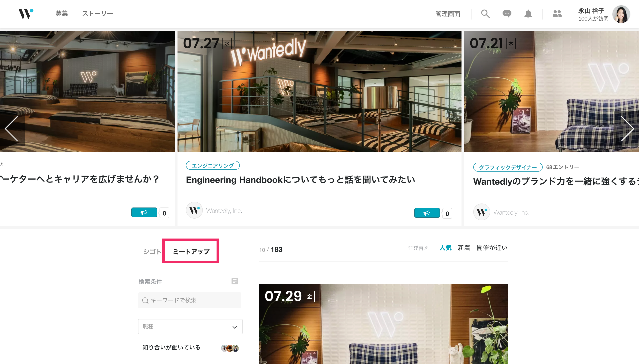The height and width of the screenshot is (364, 639).
Task: Select the ミートアップ tab
Action: 191,252
